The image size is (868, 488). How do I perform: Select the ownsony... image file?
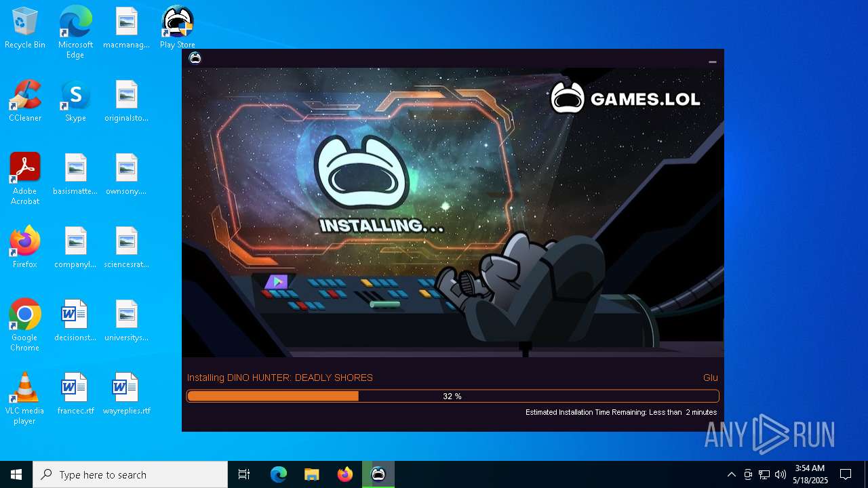tap(126, 175)
